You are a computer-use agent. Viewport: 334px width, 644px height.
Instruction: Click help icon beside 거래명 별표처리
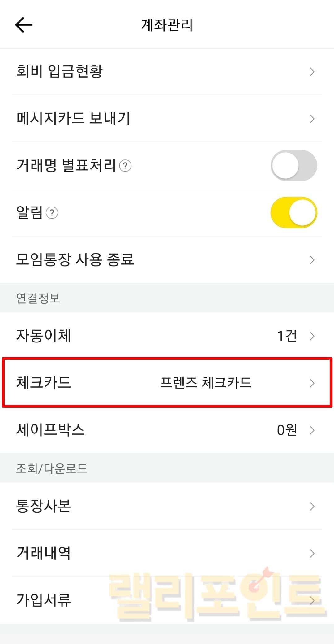point(125,166)
